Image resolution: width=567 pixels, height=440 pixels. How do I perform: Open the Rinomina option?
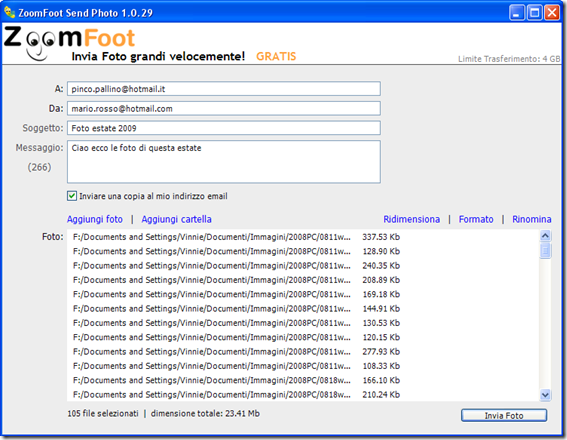532,219
